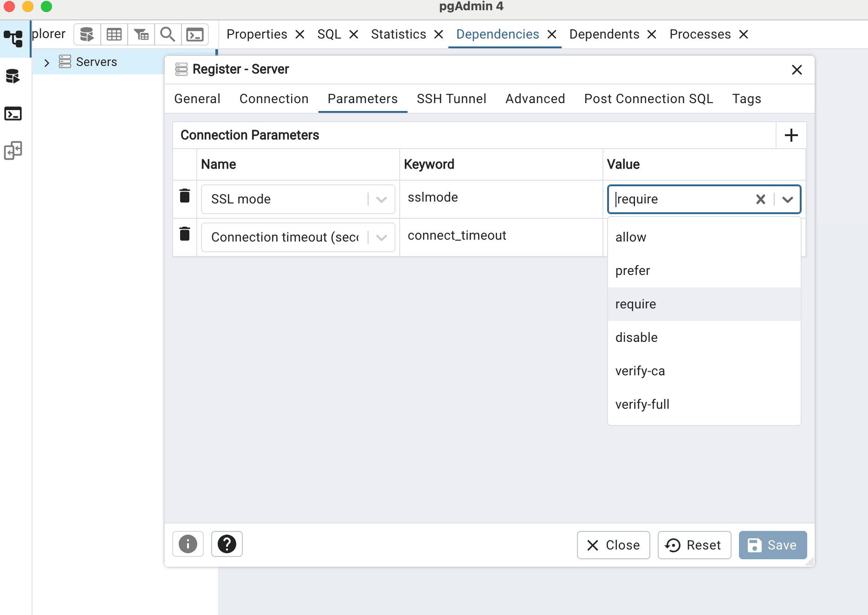Choose verify-full from the SSL mode list
The width and height of the screenshot is (868, 615).
(x=704, y=405)
